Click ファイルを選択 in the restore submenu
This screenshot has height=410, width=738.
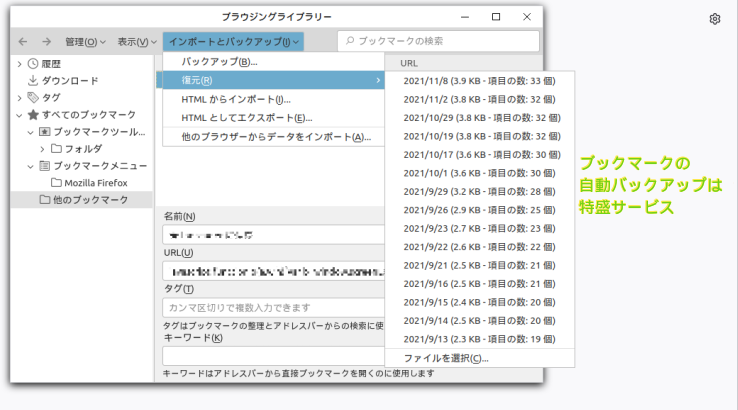445,358
